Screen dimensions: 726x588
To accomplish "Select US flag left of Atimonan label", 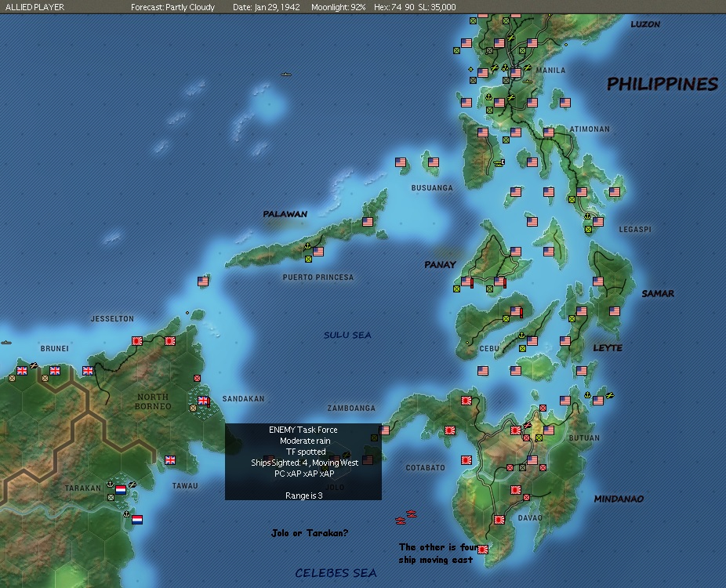I will pos(549,132).
